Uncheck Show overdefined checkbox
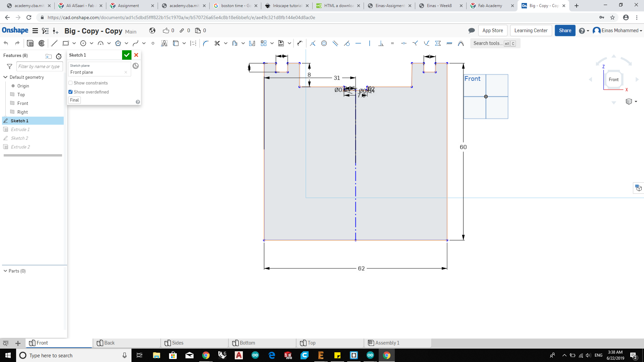 pyautogui.click(x=70, y=92)
